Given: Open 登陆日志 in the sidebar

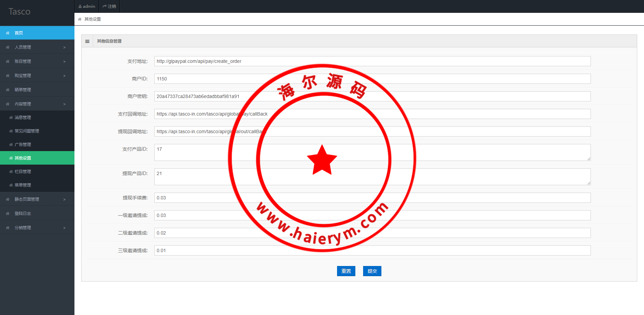Looking at the screenshot, I should coord(37,213).
